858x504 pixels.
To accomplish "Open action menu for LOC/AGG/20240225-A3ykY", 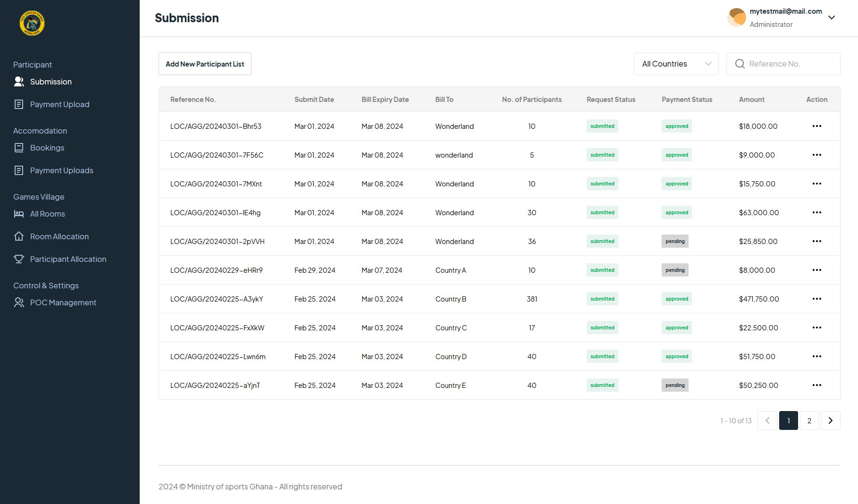I will (x=817, y=299).
